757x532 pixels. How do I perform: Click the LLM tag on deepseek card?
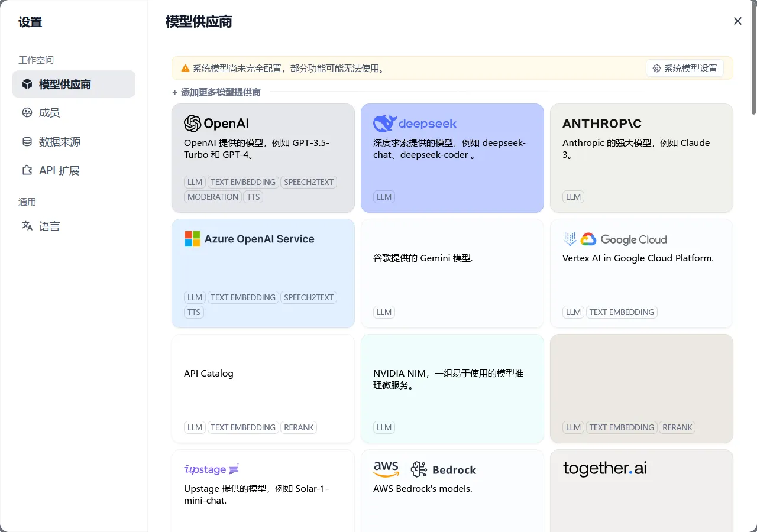[384, 197]
